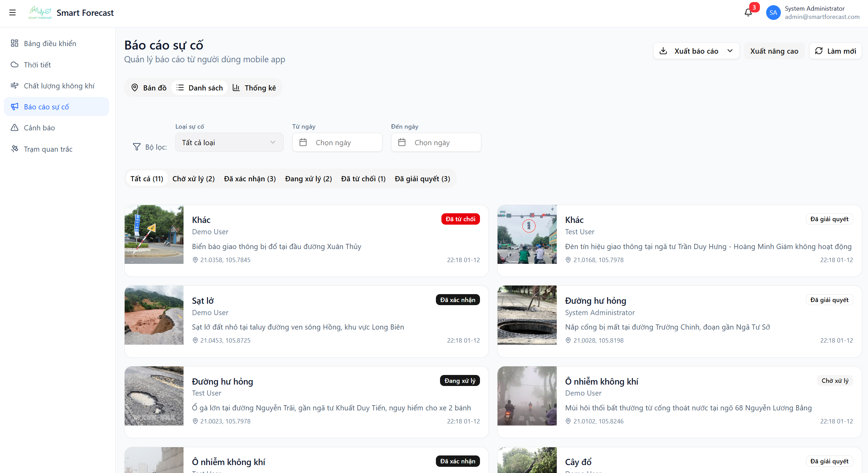
Task: Filter by Chờ xử lý tab
Action: tap(193, 179)
